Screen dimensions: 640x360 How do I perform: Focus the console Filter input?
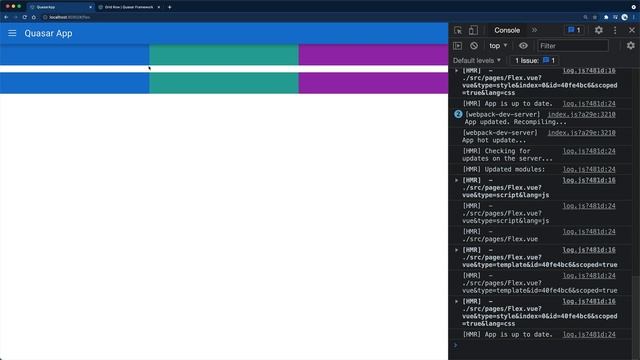click(573, 46)
